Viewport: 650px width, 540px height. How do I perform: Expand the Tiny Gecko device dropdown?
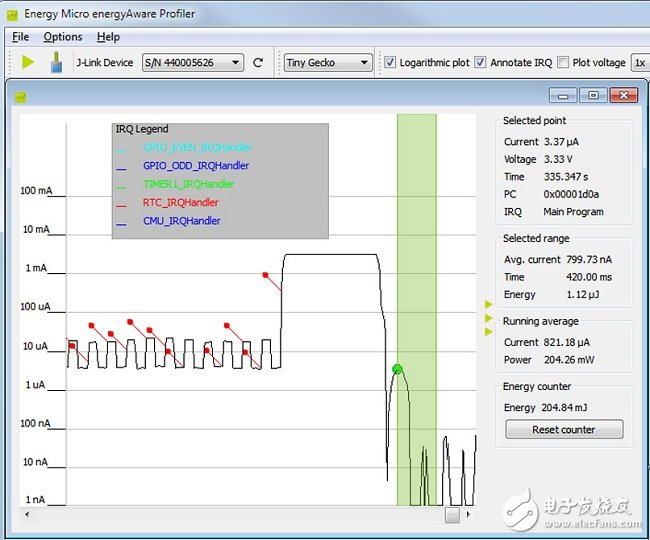(x=327, y=62)
